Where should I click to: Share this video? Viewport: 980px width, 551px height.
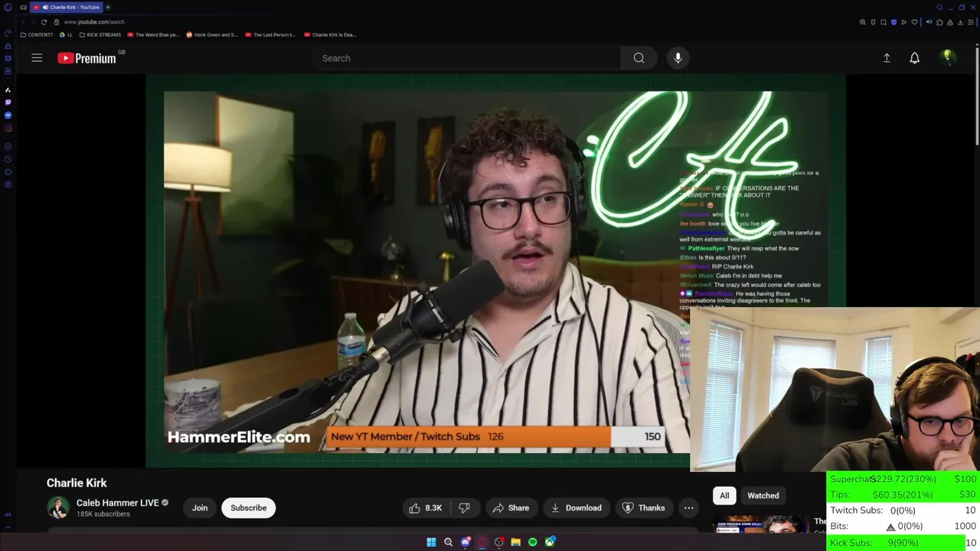511,508
